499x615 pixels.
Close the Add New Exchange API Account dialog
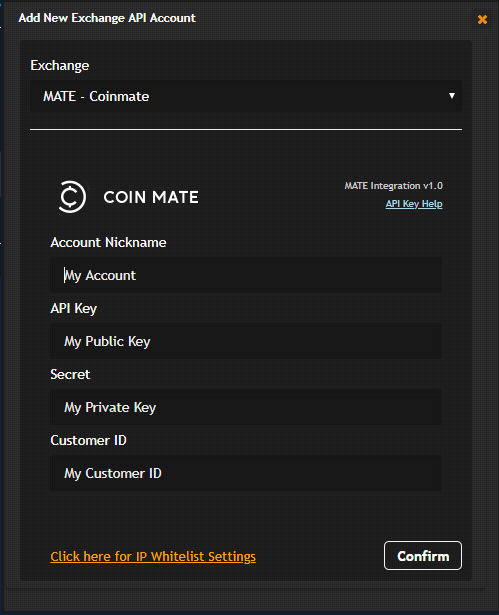482,19
